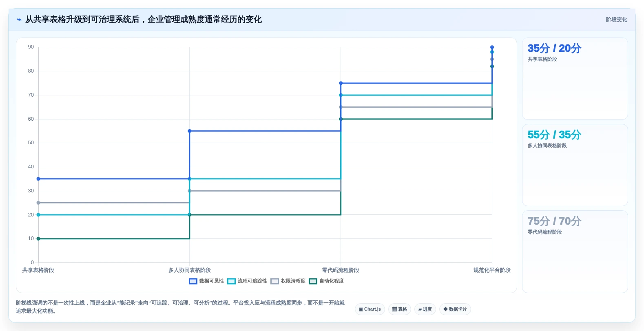The width and height of the screenshot is (644, 331).
Task: Click the y-axis value 50
Action: pyautogui.click(x=31, y=143)
